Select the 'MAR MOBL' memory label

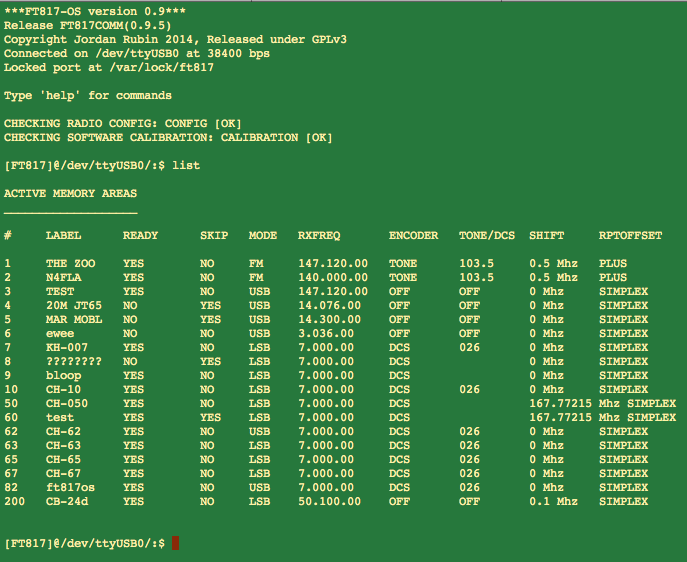coord(74,320)
